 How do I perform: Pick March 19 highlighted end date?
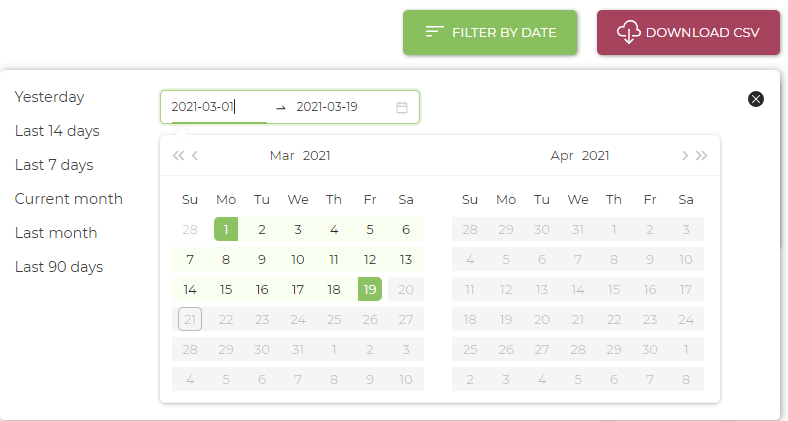[x=370, y=289]
